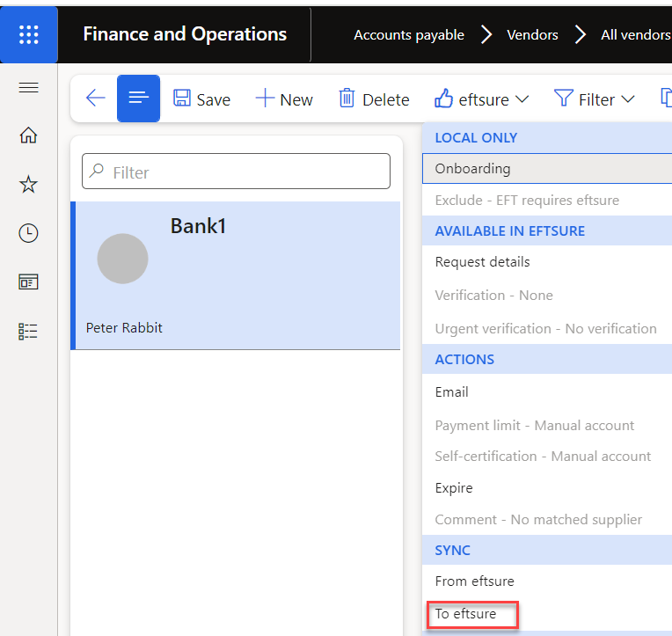The height and width of the screenshot is (636, 672).
Task: Open Recent clock icon in sidebar
Action: 29,233
